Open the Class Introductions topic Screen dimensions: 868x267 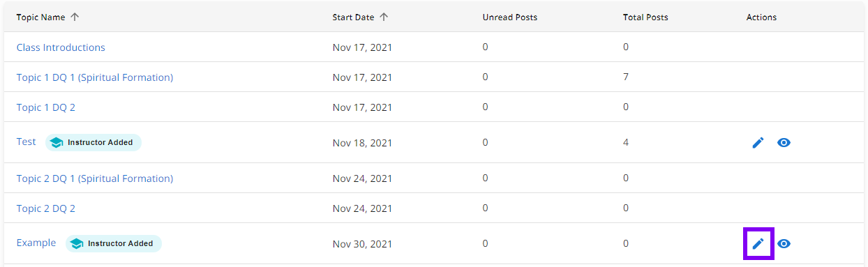(x=61, y=47)
